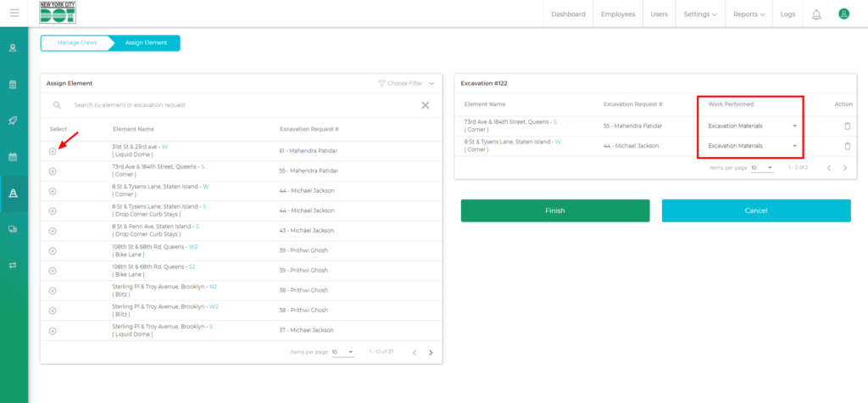Change items per page in Assign Element table
The image size is (868, 403).
(x=342, y=352)
